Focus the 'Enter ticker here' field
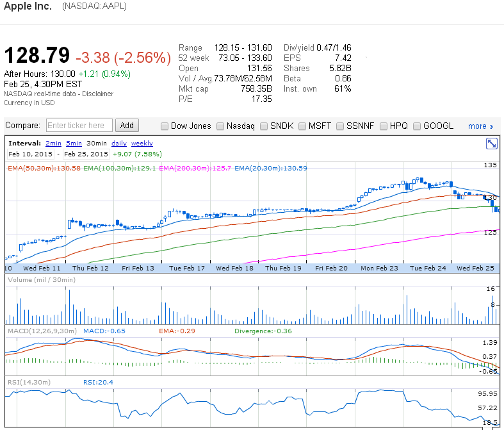 (79, 125)
